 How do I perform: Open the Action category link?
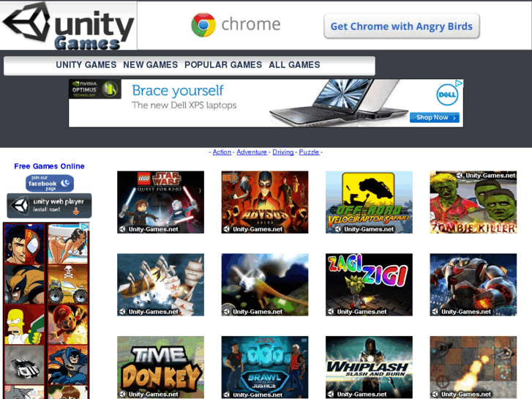222,152
